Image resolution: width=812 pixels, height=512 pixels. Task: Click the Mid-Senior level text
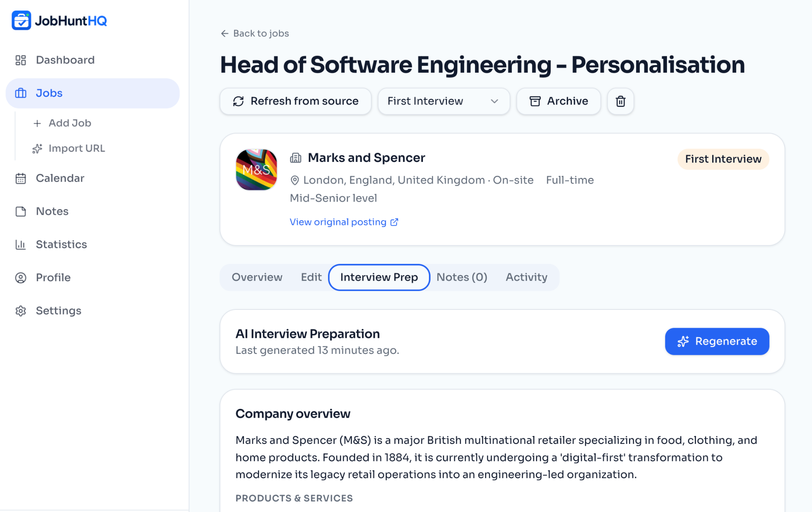(x=333, y=198)
